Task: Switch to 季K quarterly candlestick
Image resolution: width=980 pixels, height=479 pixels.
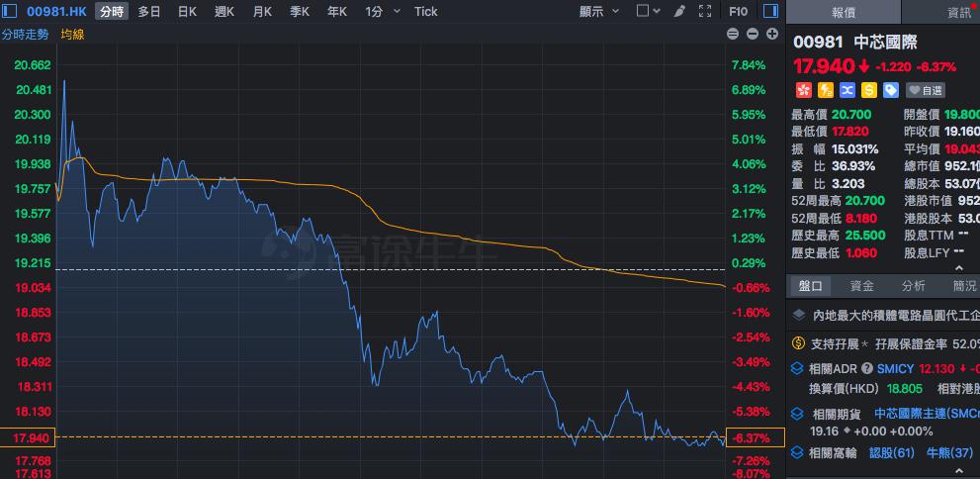Action: [x=300, y=11]
